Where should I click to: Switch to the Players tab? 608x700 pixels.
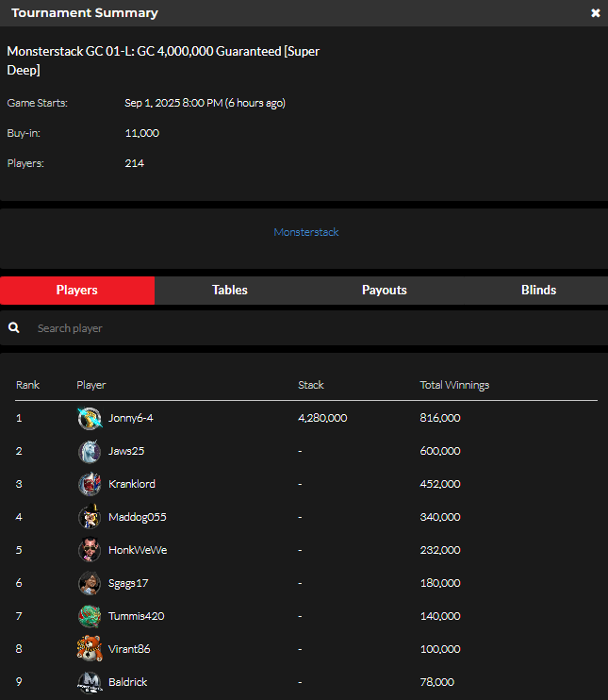(x=77, y=291)
